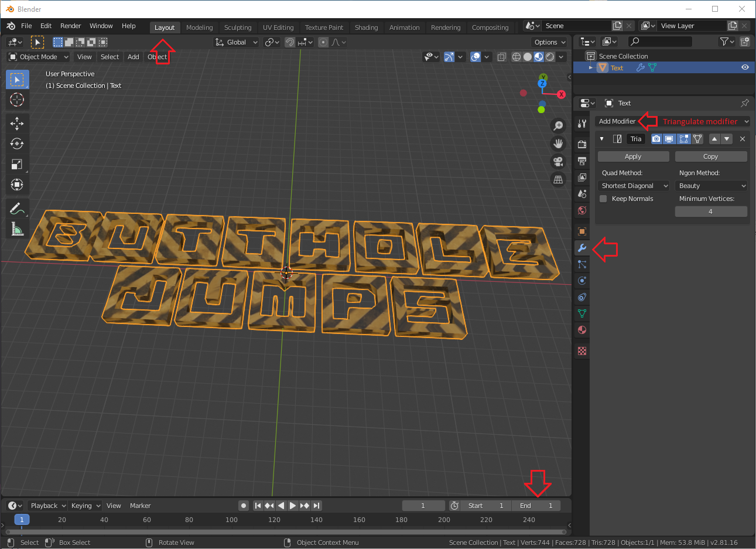Click the Minimum Vertices value field
Viewport: 756px width, 549px height.
[711, 212]
